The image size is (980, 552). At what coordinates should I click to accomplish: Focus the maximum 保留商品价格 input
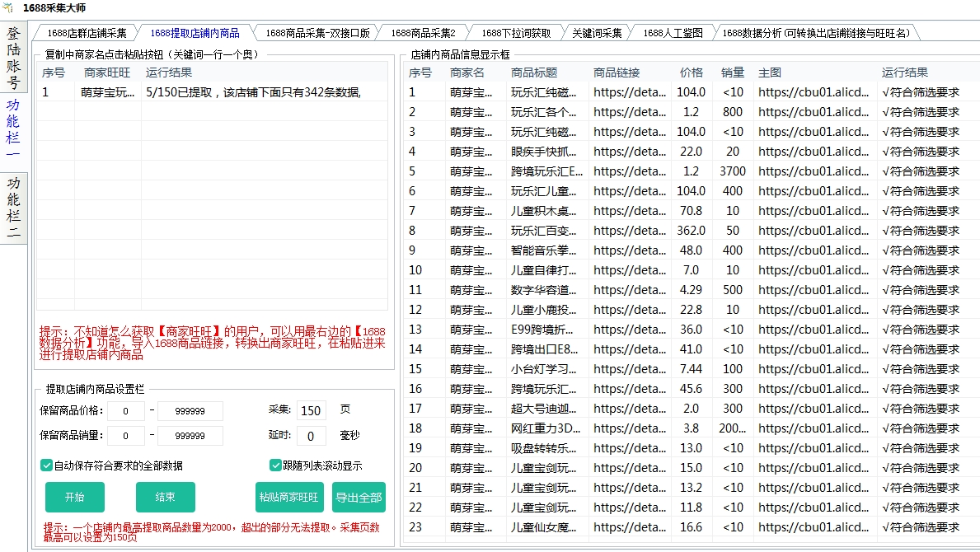(x=190, y=411)
